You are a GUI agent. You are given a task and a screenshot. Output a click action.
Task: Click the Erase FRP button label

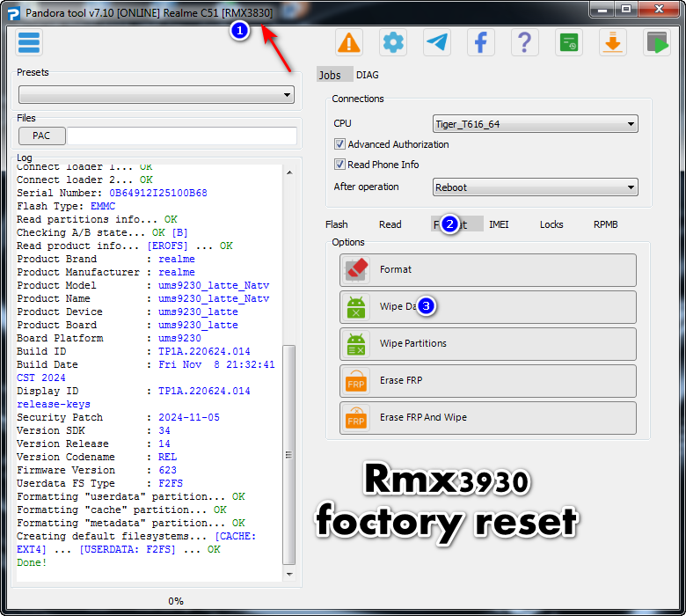401,380
